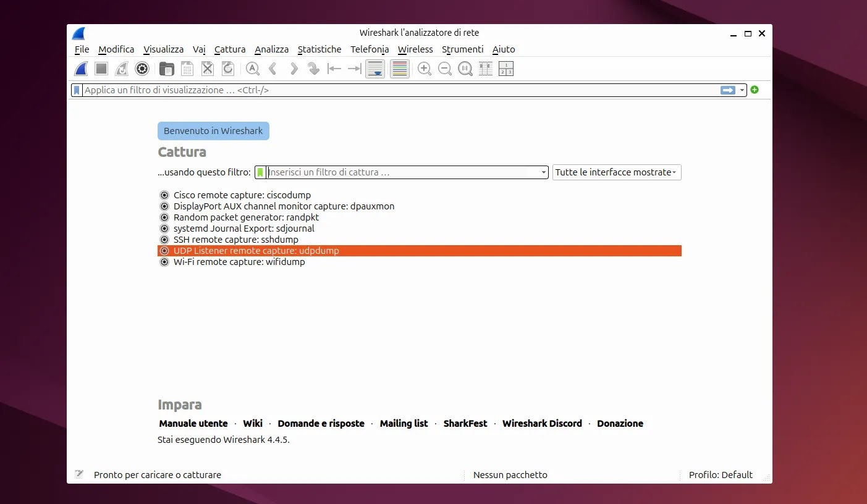867x504 pixels.
Task: Open the Cattura menu
Action: (x=230, y=49)
